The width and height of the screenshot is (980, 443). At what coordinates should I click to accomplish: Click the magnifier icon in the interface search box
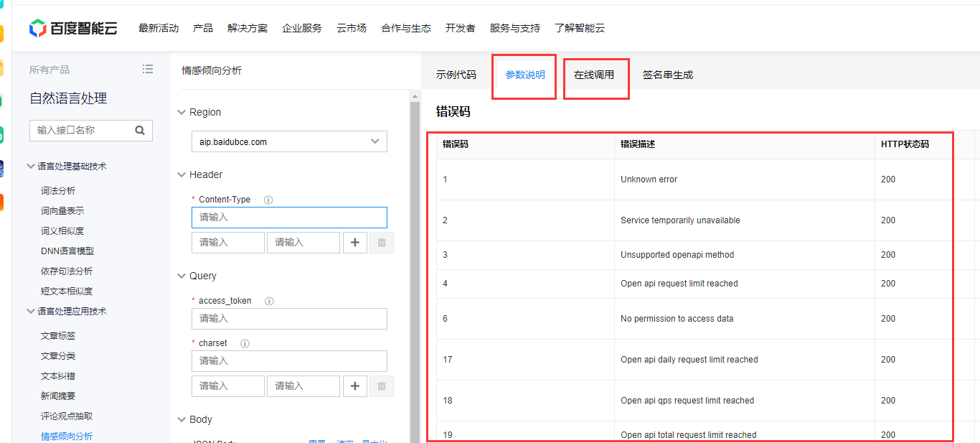point(140,130)
